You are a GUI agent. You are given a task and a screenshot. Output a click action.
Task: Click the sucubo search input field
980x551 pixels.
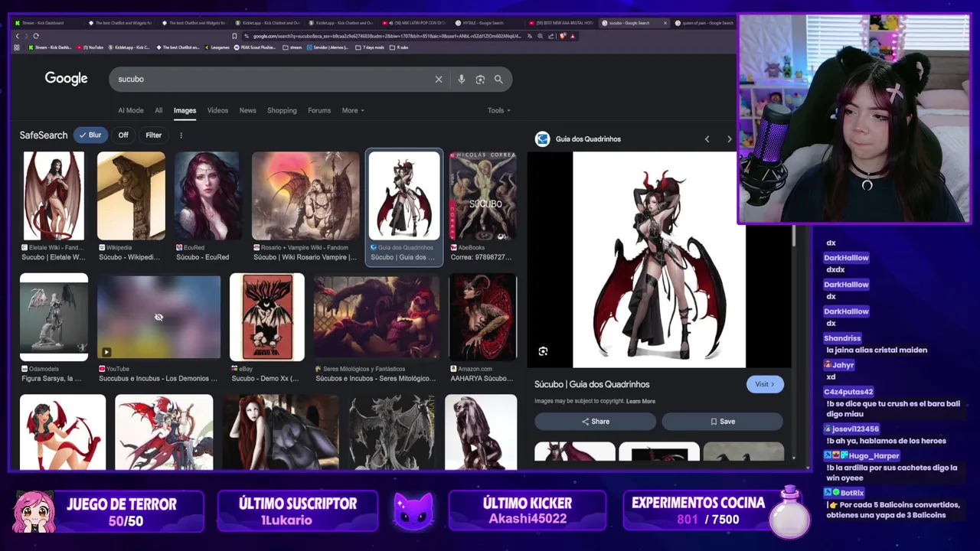coord(272,79)
